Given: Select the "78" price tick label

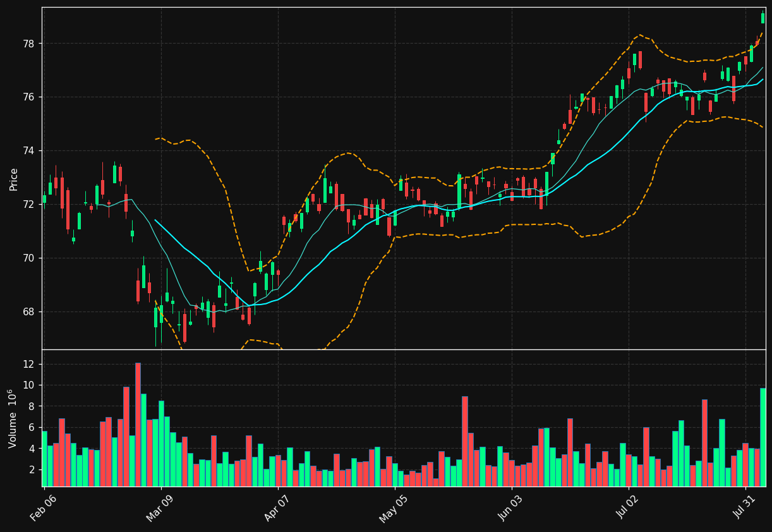Looking at the screenshot, I should click(x=30, y=44).
